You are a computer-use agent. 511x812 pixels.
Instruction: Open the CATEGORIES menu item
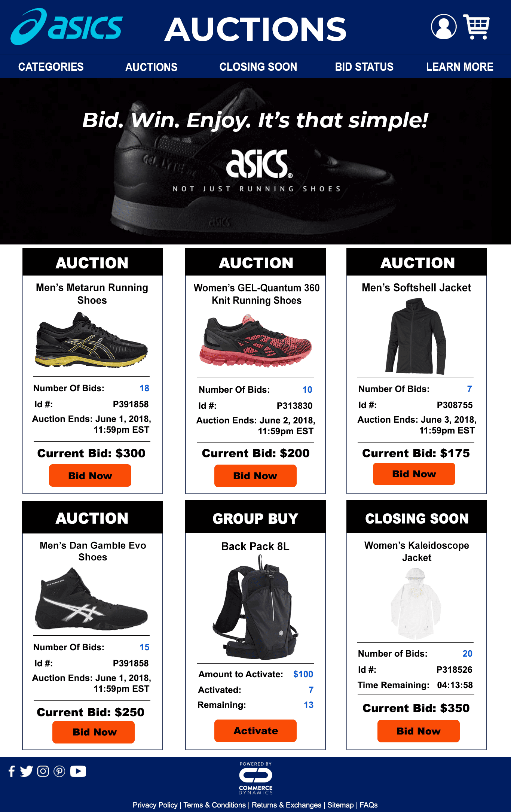(51, 67)
